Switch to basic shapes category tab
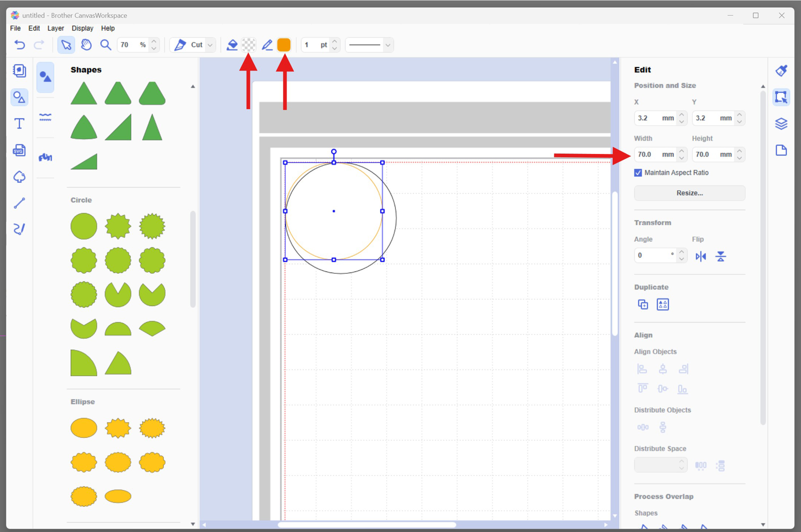 click(45, 77)
